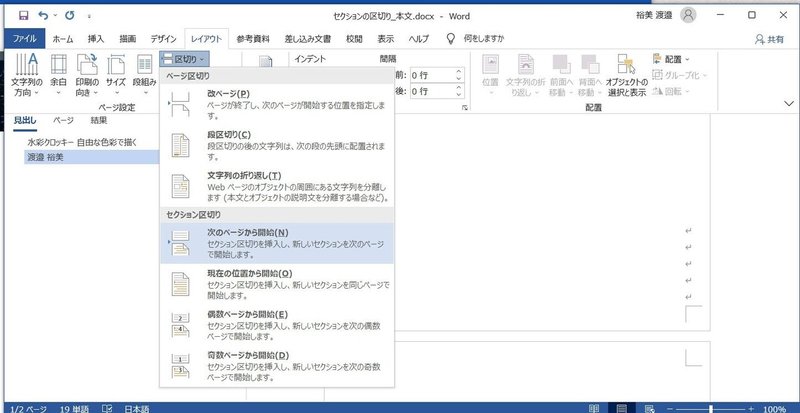Open the 位置 position menu

point(490,75)
